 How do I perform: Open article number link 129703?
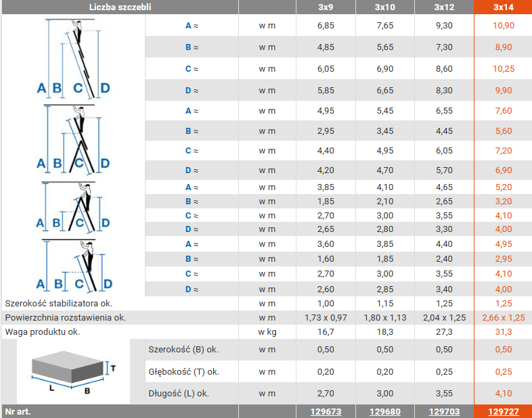pos(444,411)
